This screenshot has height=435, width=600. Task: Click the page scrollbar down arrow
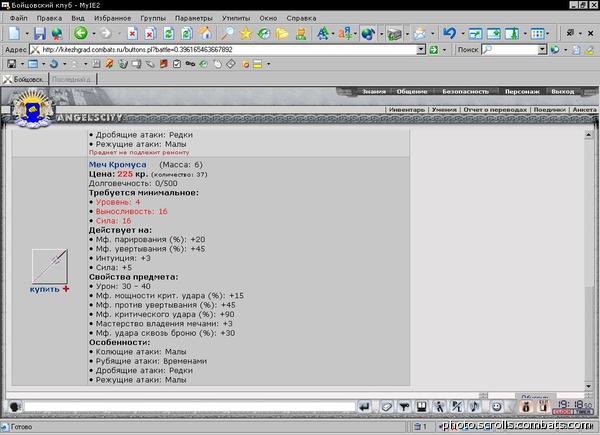pyautogui.click(x=589, y=386)
